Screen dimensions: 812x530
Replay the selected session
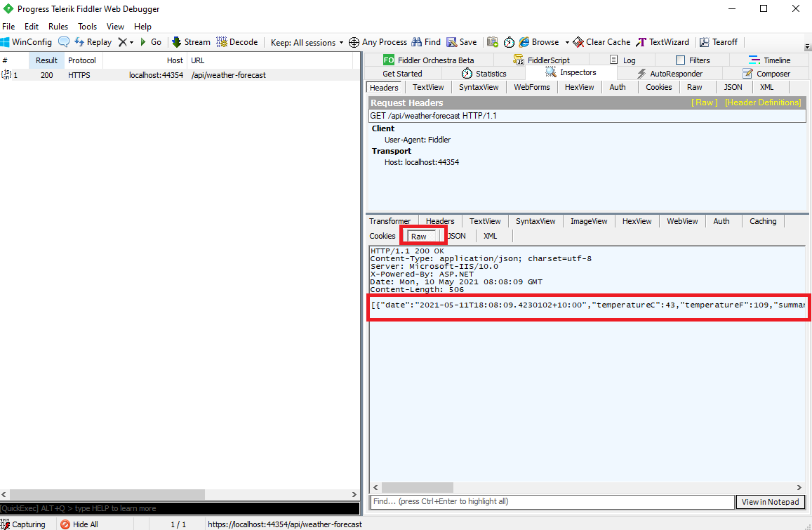pos(93,42)
